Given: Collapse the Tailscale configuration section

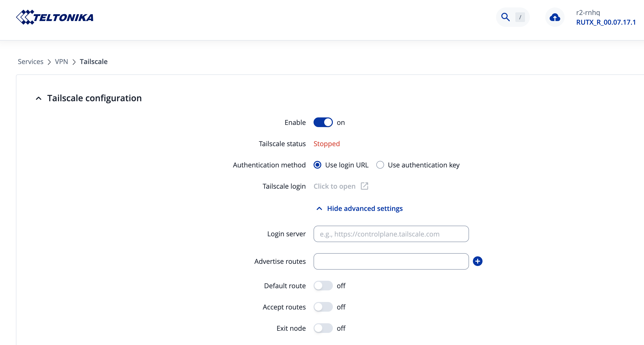Looking at the screenshot, I should pos(39,98).
